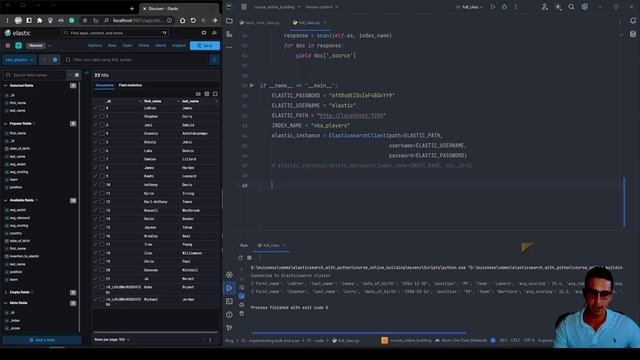This screenshot has height=360, width=640.
Task: Open the Notifications bell in PyCharm
Action: (x=633, y=21)
